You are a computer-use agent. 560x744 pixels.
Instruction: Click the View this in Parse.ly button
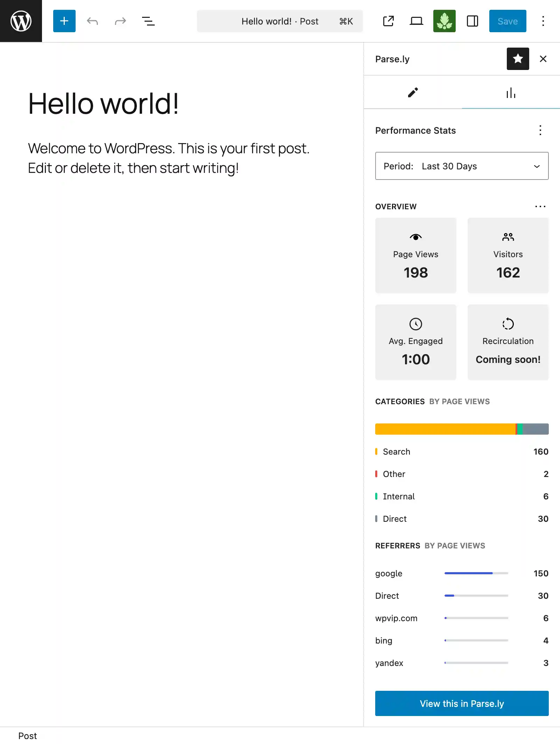[x=462, y=703]
